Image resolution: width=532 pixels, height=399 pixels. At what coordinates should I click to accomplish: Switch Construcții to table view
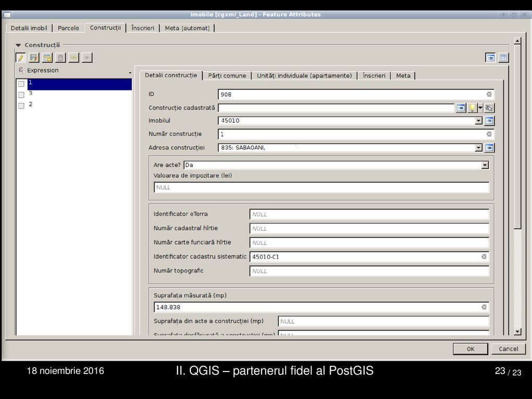tap(503, 58)
